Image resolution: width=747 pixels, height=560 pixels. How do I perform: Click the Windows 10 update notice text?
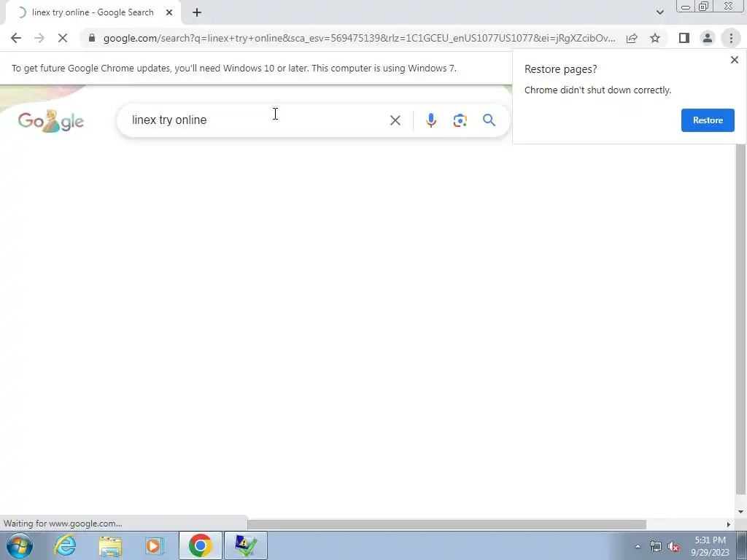pyautogui.click(x=234, y=68)
